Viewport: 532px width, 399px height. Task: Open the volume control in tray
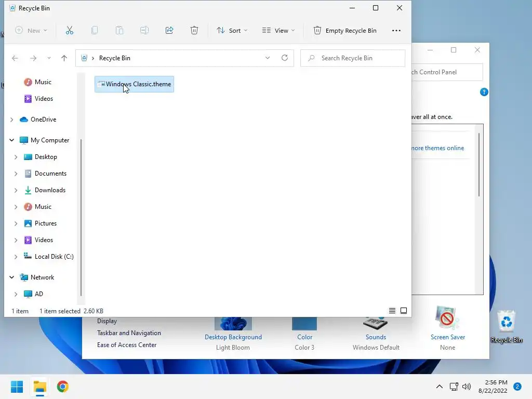[x=467, y=387]
